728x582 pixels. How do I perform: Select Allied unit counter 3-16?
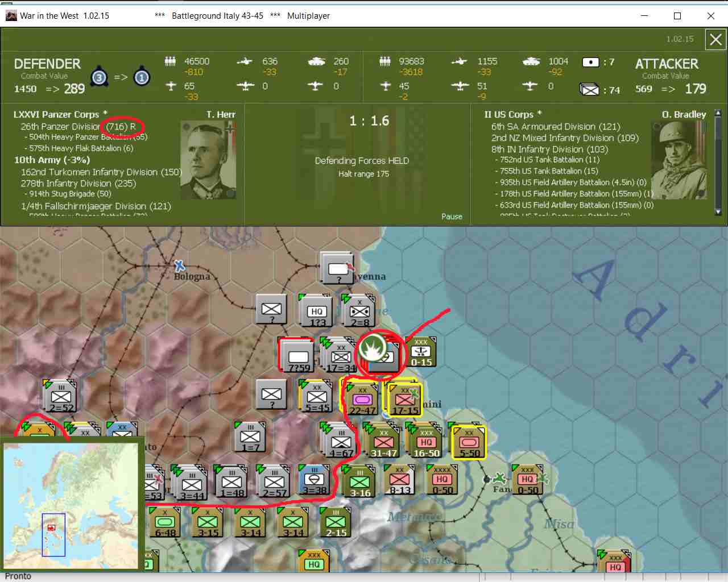click(x=360, y=482)
